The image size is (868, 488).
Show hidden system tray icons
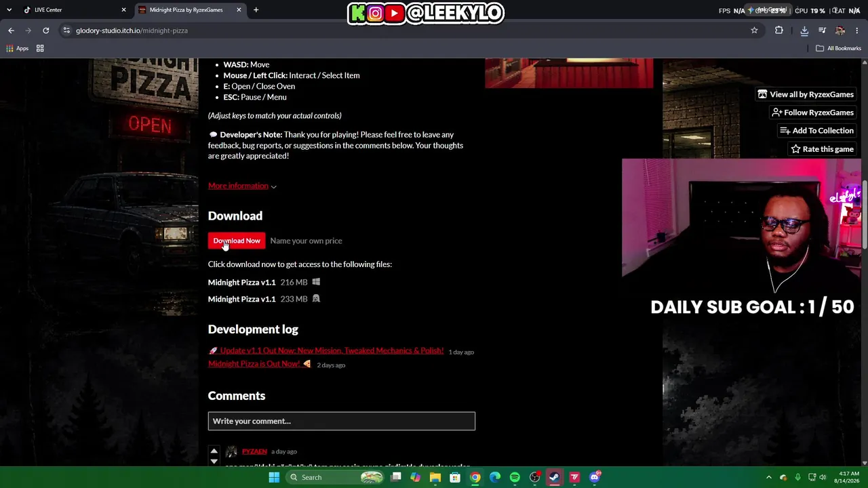(x=769, y=477)
